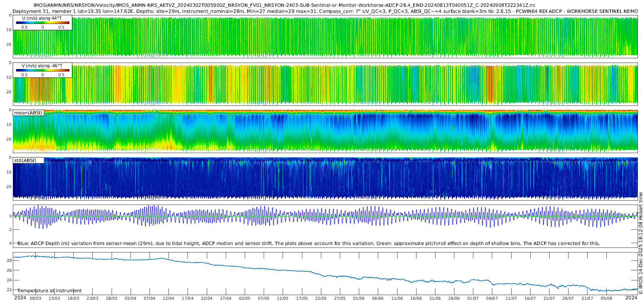
Task: Click the 22/05 date tick label
Action: 321,298
